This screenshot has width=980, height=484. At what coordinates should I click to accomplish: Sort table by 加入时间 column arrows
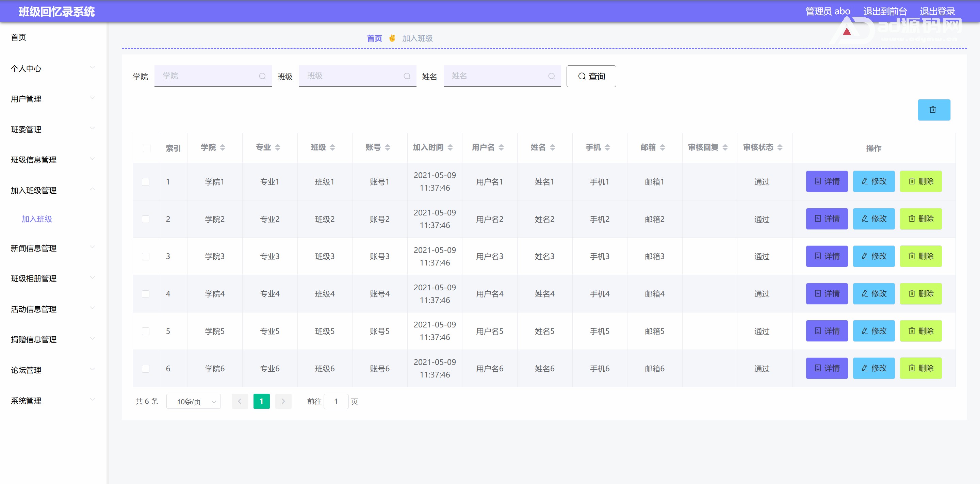450,147
